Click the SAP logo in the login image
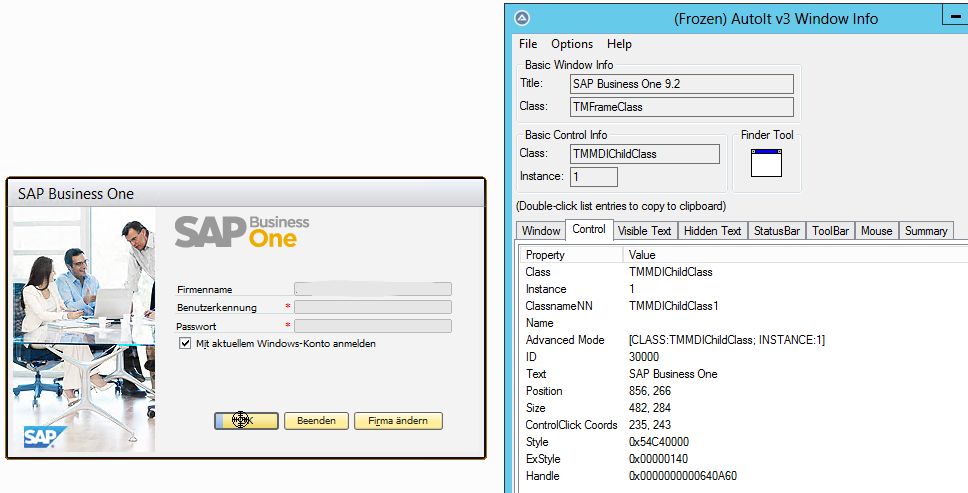The height and width of the screenshot is (493, 968). (45, 436)
